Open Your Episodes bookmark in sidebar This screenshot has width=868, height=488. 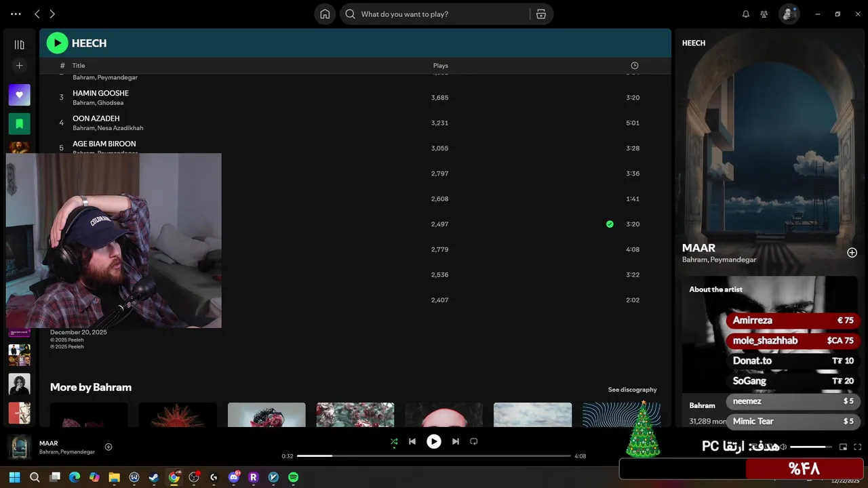(19, 124)
